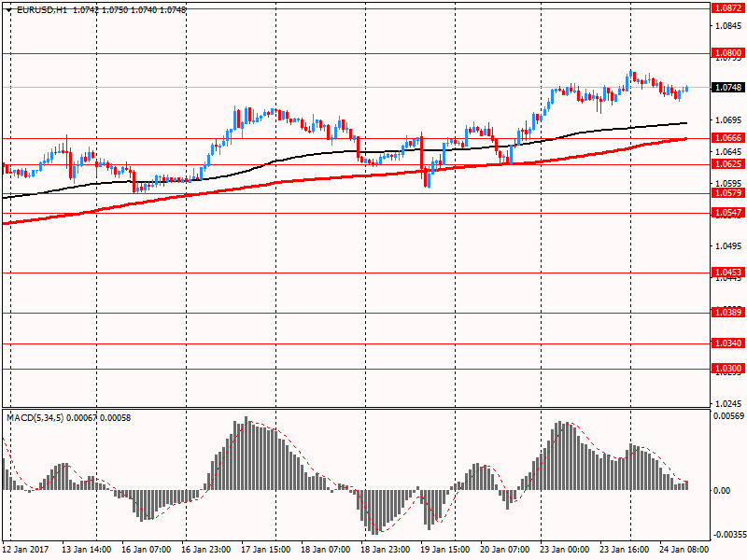Click the 12 Jan 2017 date label

(x=27, y=550)
